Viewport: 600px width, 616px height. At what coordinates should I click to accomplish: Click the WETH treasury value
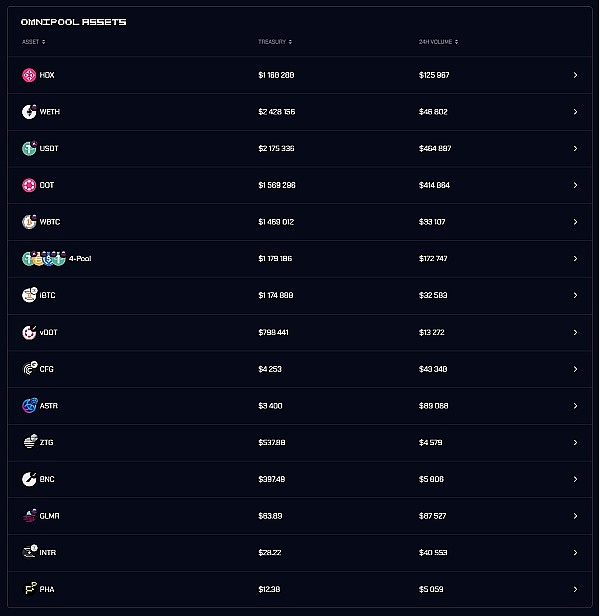click(x=276, y=112)
